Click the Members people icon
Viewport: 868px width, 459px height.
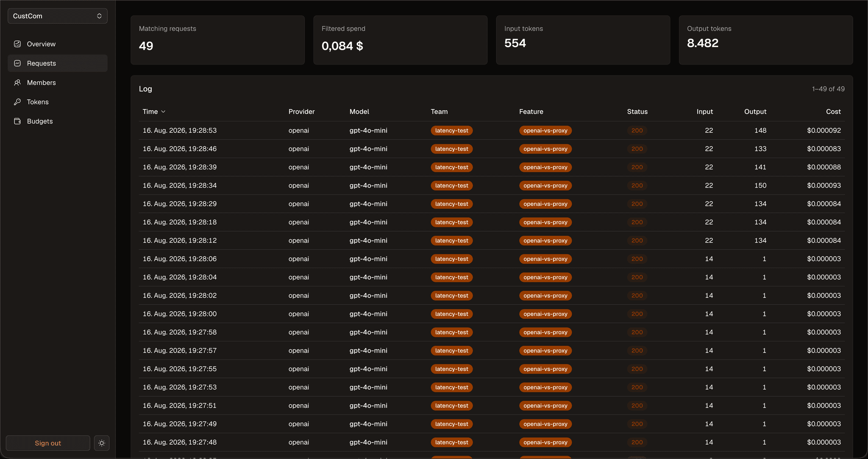click(x=17, y=83)
